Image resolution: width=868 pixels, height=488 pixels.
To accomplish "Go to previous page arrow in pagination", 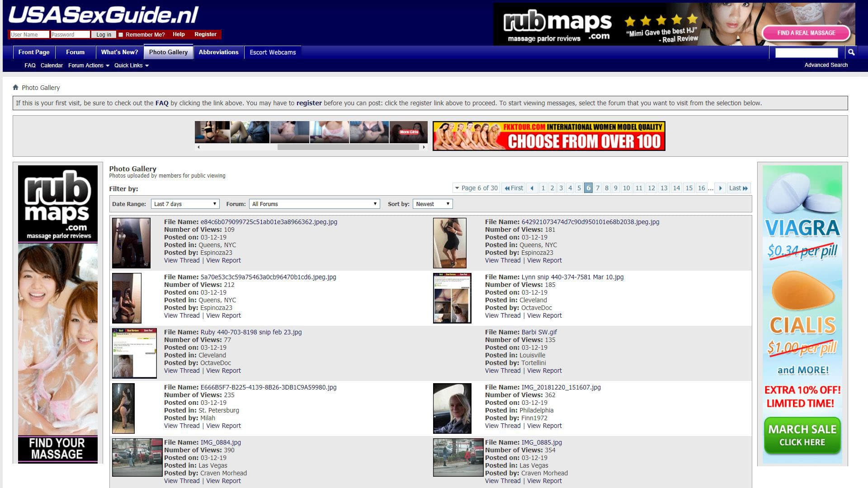I will [x=532, y=188].
